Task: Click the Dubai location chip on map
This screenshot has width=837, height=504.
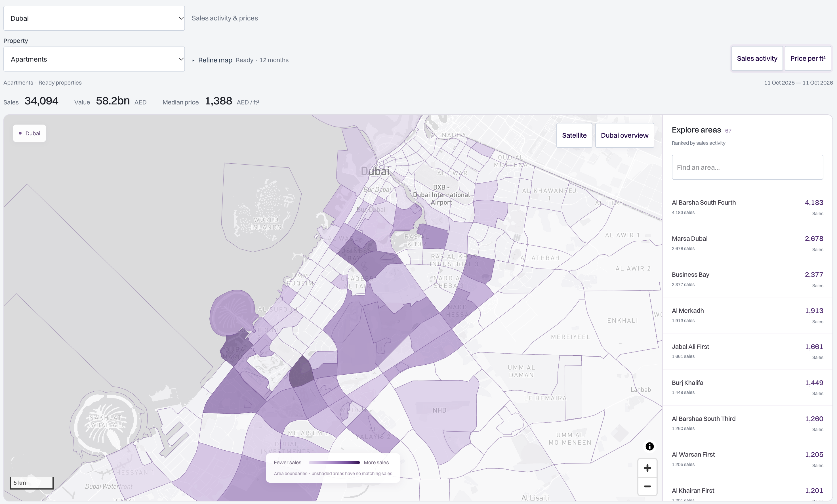Action: pos(30,133)
